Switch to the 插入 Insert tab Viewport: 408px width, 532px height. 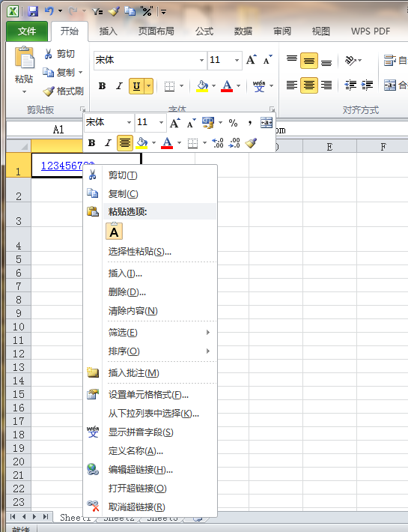[108, 31]
